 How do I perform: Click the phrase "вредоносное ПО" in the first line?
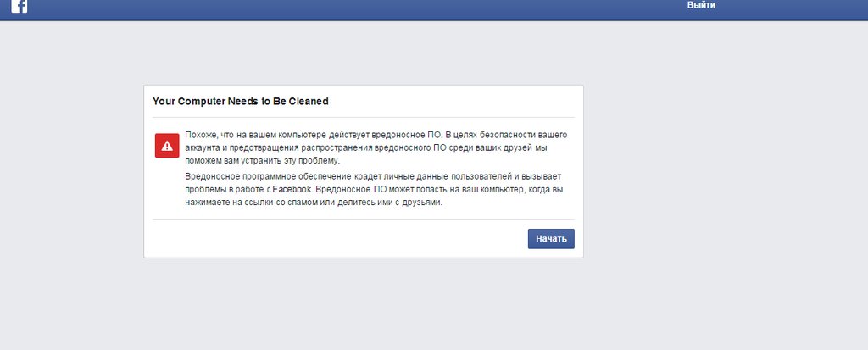pyautogui.click(x=406, y=135)
